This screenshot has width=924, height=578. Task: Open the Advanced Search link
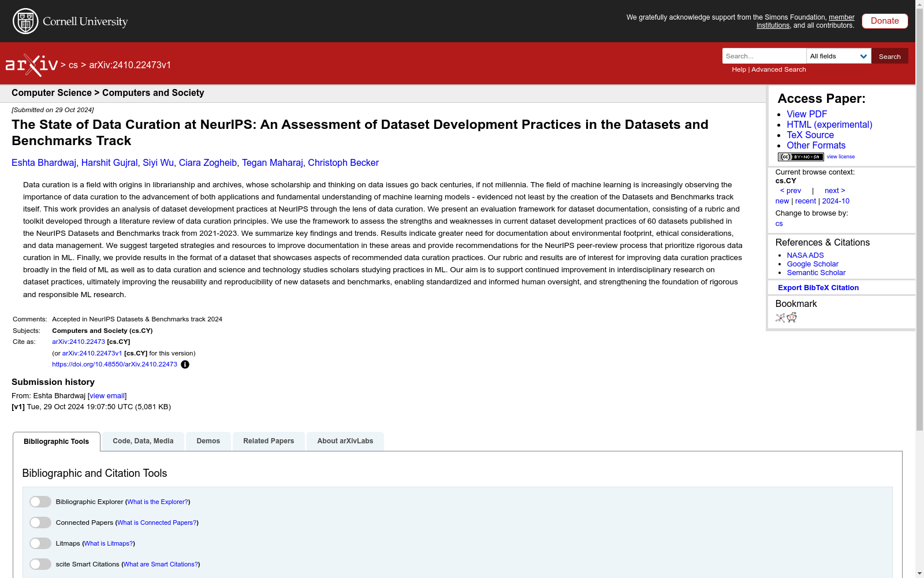click(778, 69)
